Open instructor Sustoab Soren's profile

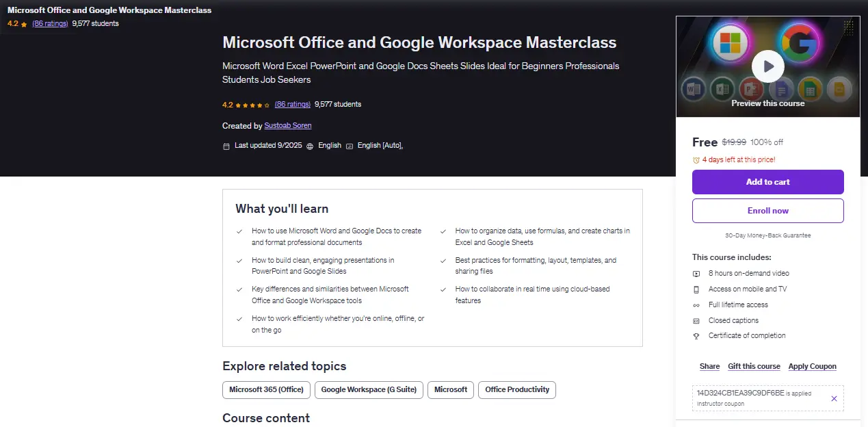coord(288,126)
